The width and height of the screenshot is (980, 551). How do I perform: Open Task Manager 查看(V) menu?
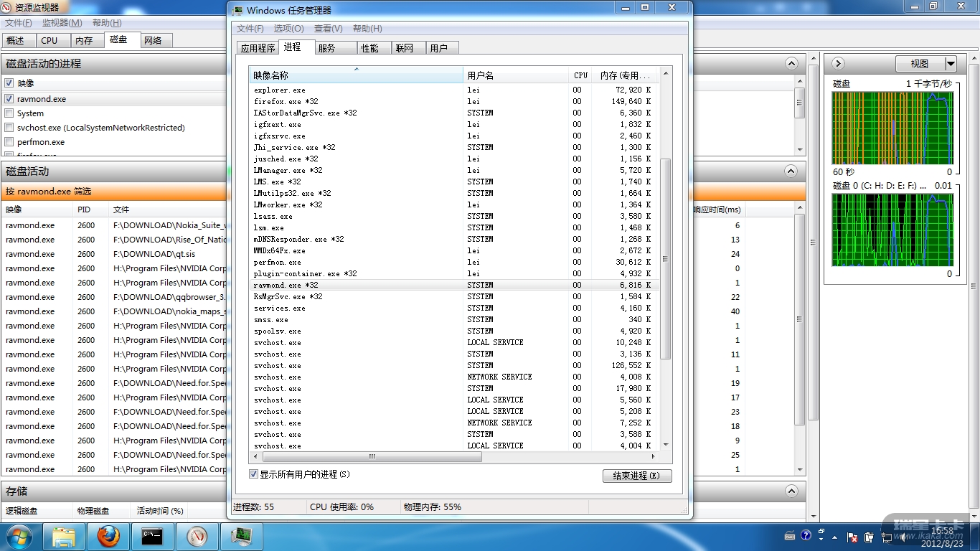328,29
